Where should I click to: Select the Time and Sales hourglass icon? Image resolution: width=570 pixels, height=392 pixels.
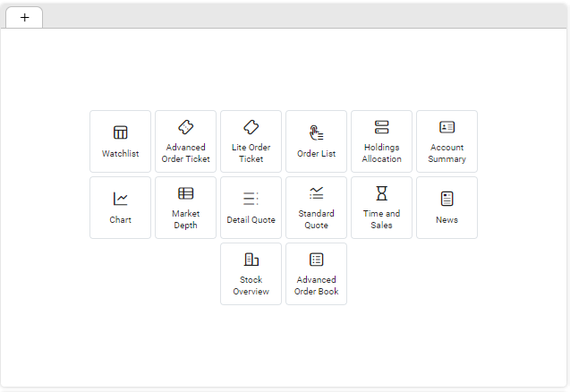point(382,193)
